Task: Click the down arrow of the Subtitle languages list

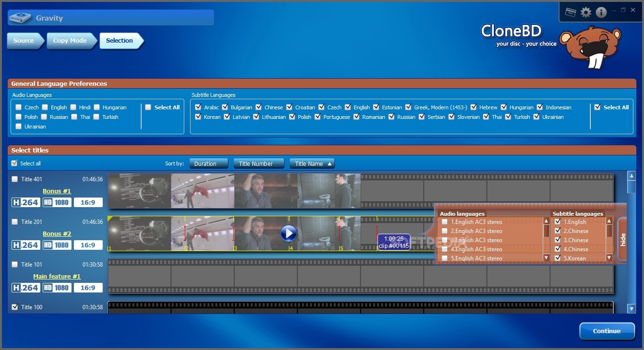Action: 609,258
